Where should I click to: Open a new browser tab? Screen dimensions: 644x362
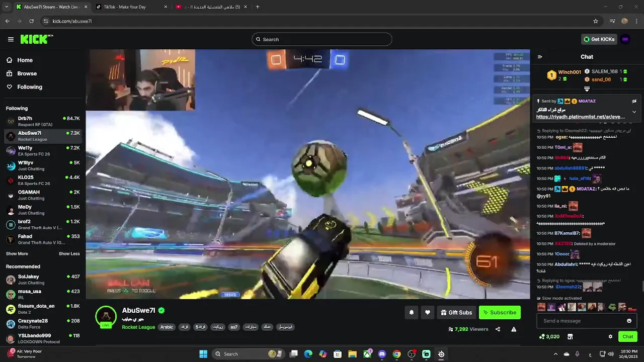point(258,7)
